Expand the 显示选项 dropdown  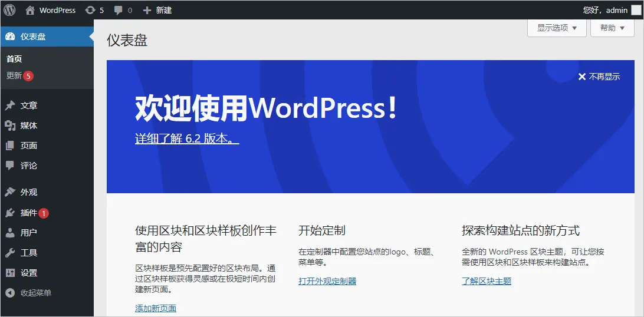pyautogui.click(x=557, y=28)
